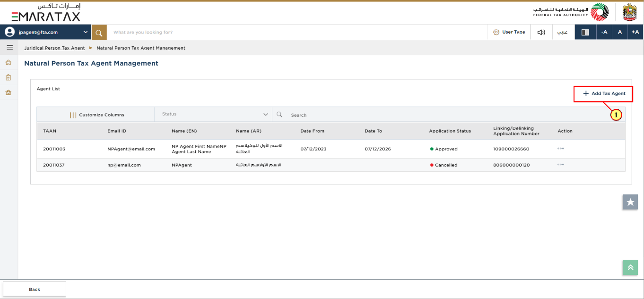Click Add Tax Agent button
Screen dimensions: 644x299
(603, 94)
